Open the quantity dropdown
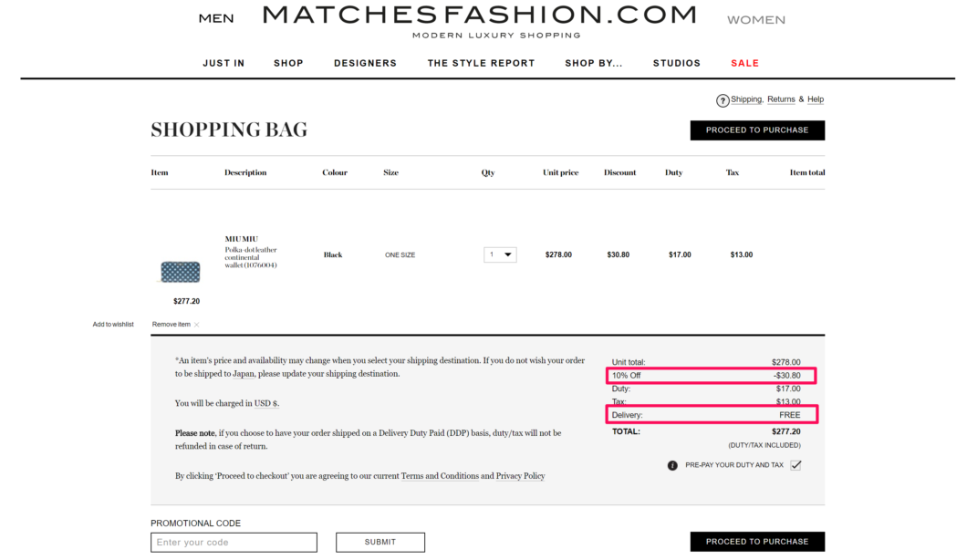 500,254
